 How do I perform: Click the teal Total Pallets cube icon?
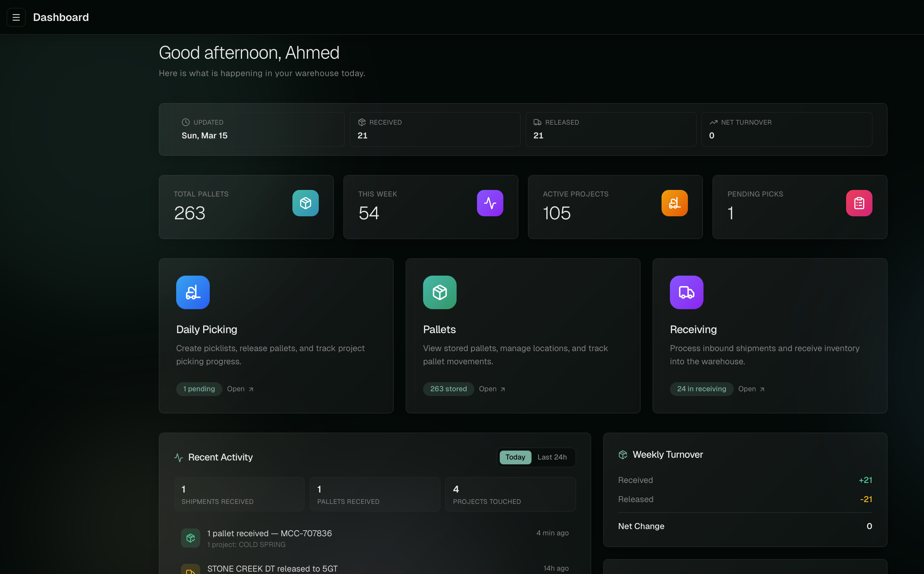pyautogui.click(x=305, y=203)
